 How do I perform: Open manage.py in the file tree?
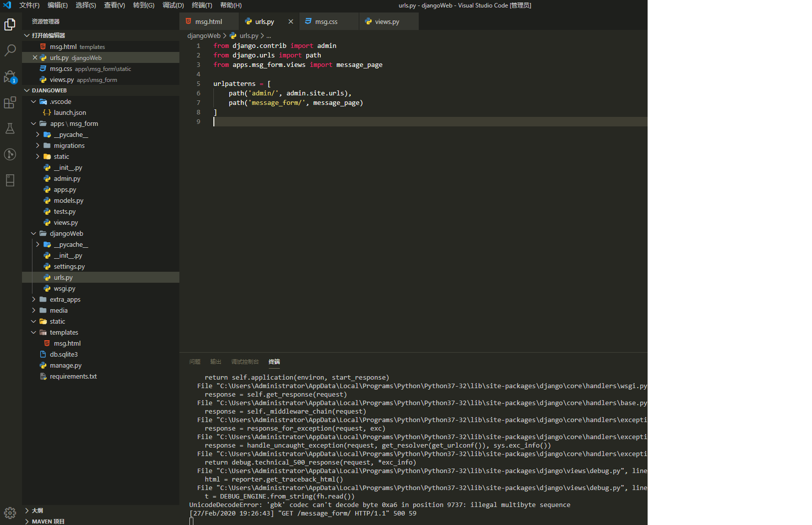pos(100,365)
